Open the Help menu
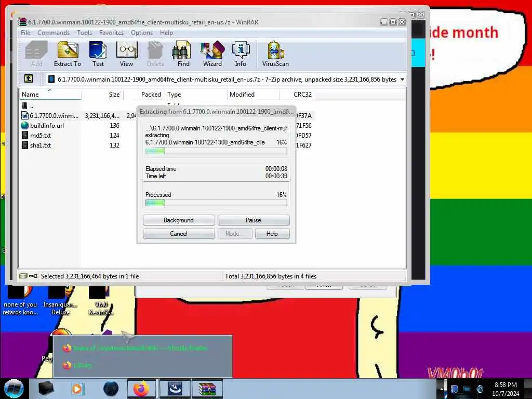The height and width of the screenshot is (399, 532). (166, 33)
